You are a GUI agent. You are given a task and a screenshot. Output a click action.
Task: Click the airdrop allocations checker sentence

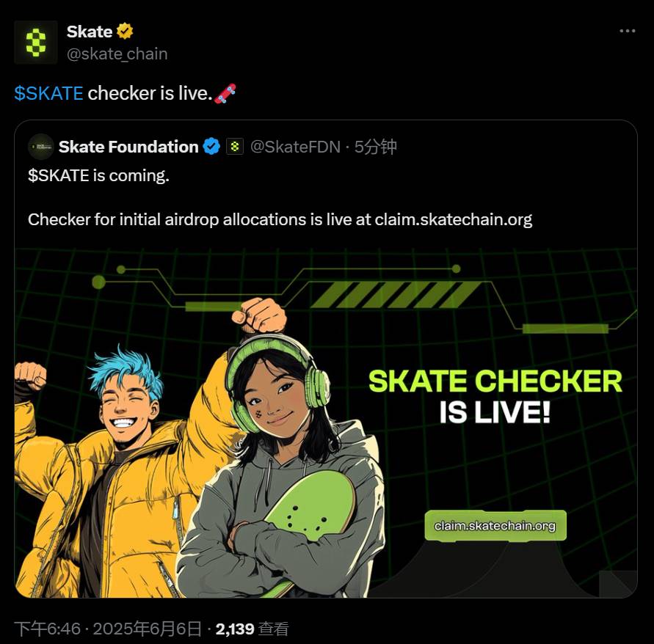click(280, 219)
